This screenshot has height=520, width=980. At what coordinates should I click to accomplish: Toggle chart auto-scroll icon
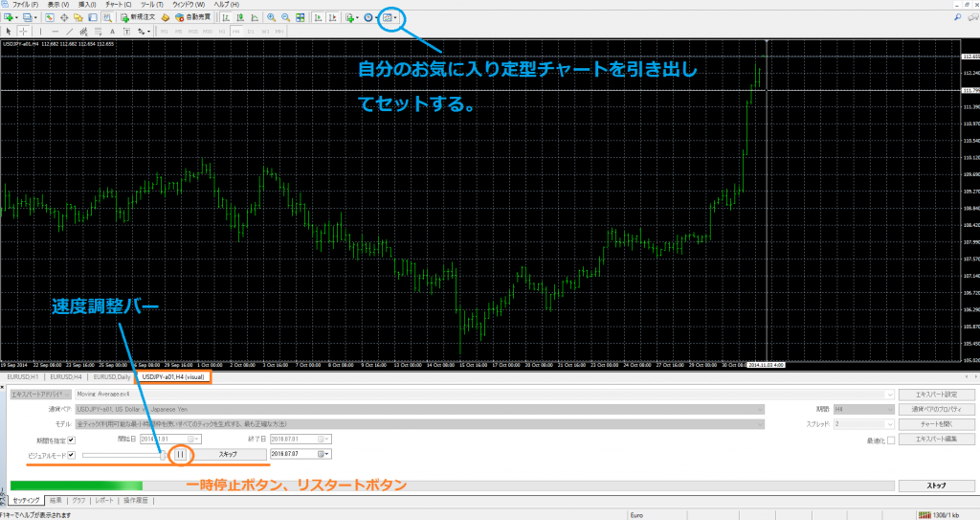[x=318, y=17]
